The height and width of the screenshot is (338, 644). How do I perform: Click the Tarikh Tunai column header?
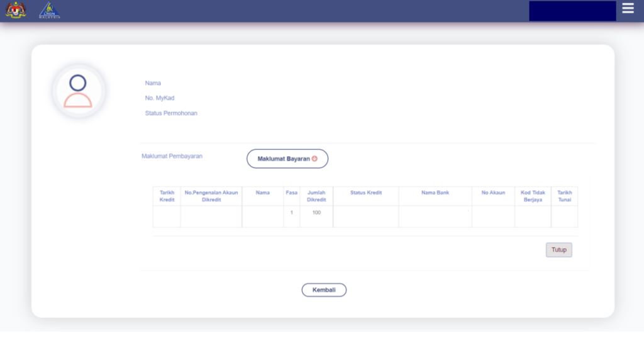564,196
